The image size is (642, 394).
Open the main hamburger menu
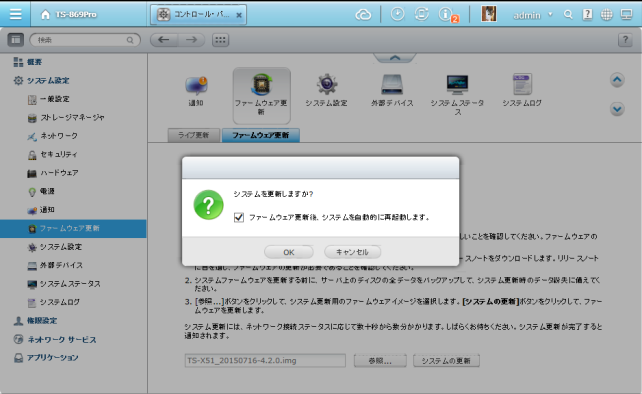click(x=15, y=14)
